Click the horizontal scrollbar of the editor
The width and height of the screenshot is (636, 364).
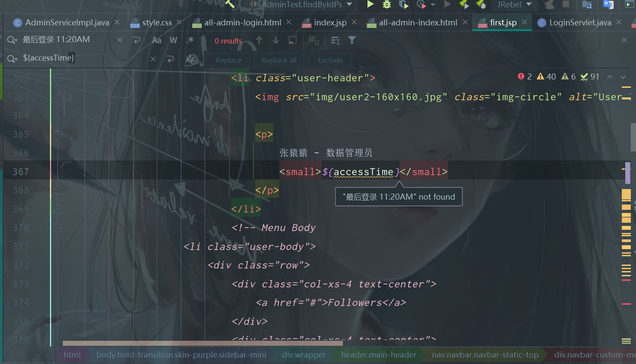pyautogui.click(x=203, y=343)
